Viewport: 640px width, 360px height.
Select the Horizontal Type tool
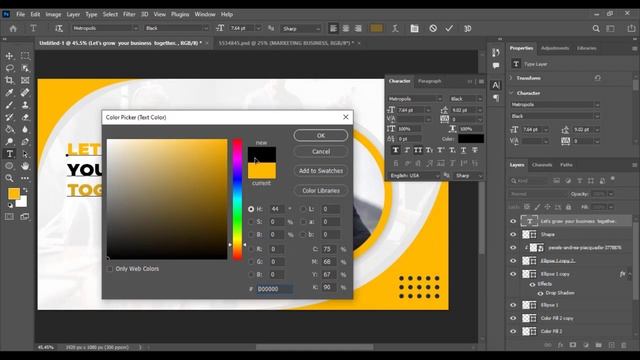click(9, 154)
